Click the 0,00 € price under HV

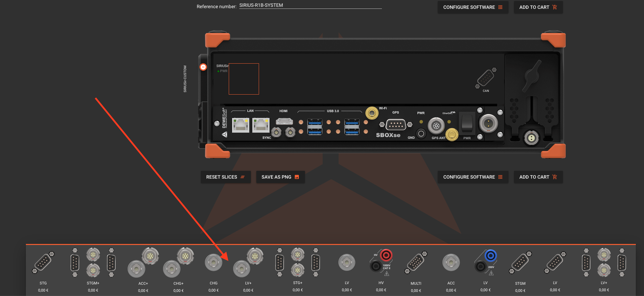coord(381,290)
